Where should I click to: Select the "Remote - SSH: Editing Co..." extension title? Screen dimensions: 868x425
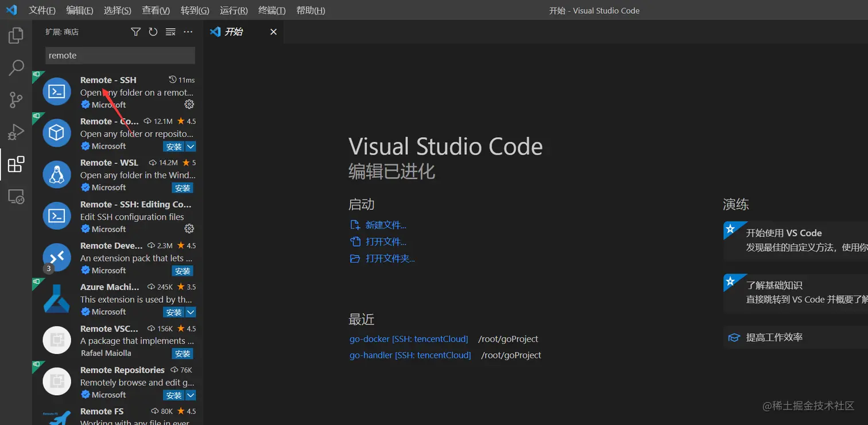[136, 204]
